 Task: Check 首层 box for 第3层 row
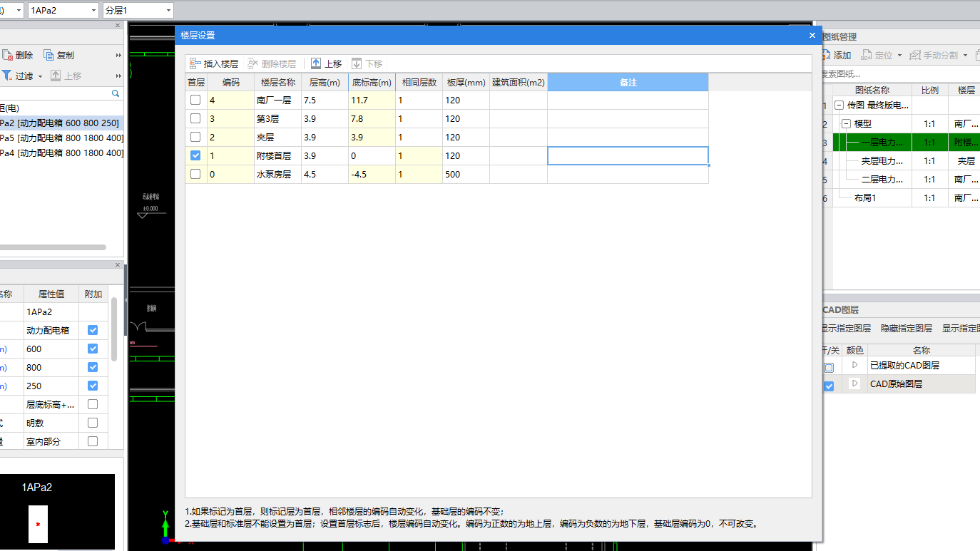pyautogui.click(x=195, y=118)
